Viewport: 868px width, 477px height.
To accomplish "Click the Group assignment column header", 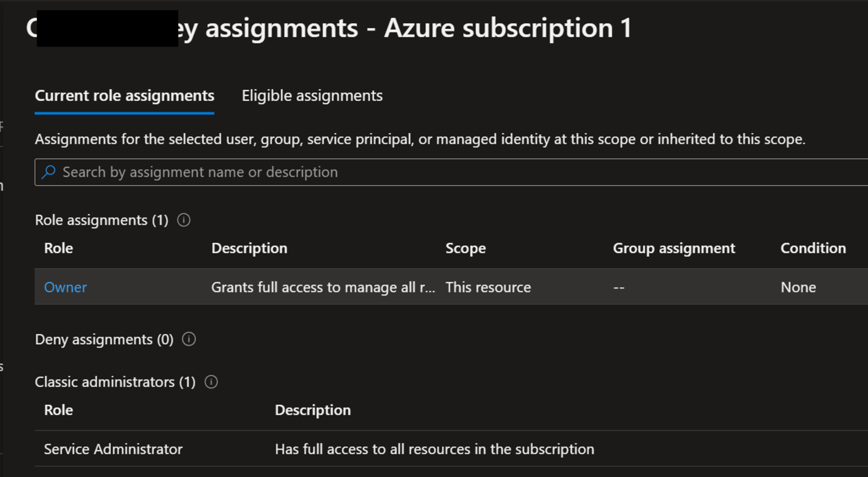I will pos(674,248).
